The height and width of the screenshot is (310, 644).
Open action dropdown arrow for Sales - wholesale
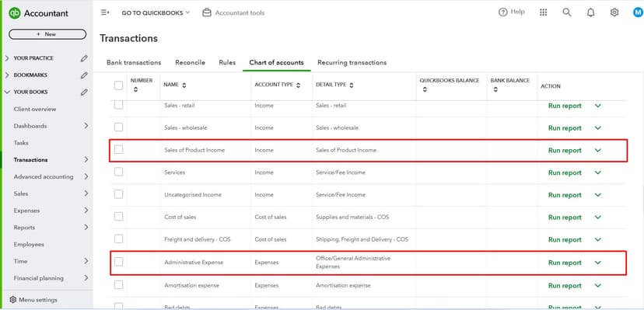tap(598, 128)
